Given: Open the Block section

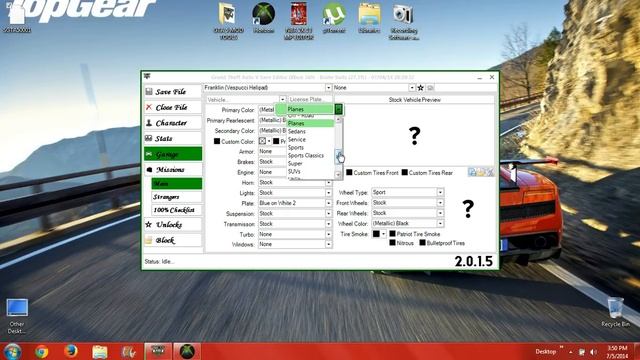Looking at the screenshot, I should [x=173, y=240].
